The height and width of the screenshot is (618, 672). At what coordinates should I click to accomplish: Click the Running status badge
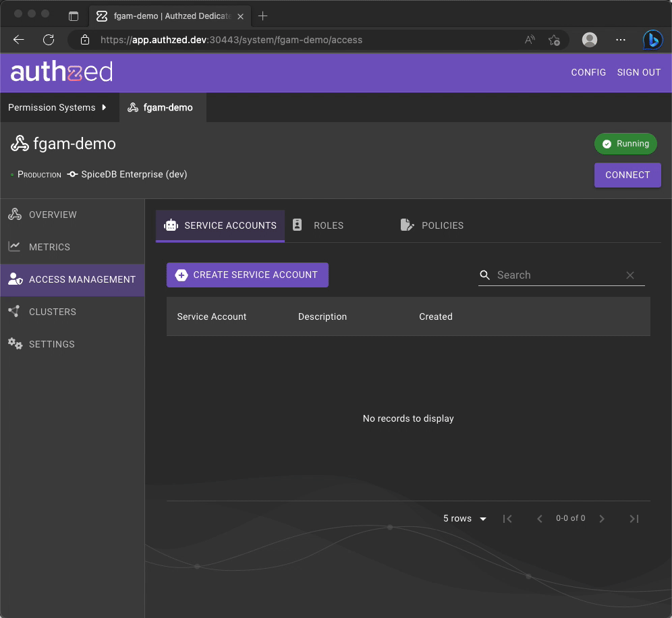(x=625, y=144)
